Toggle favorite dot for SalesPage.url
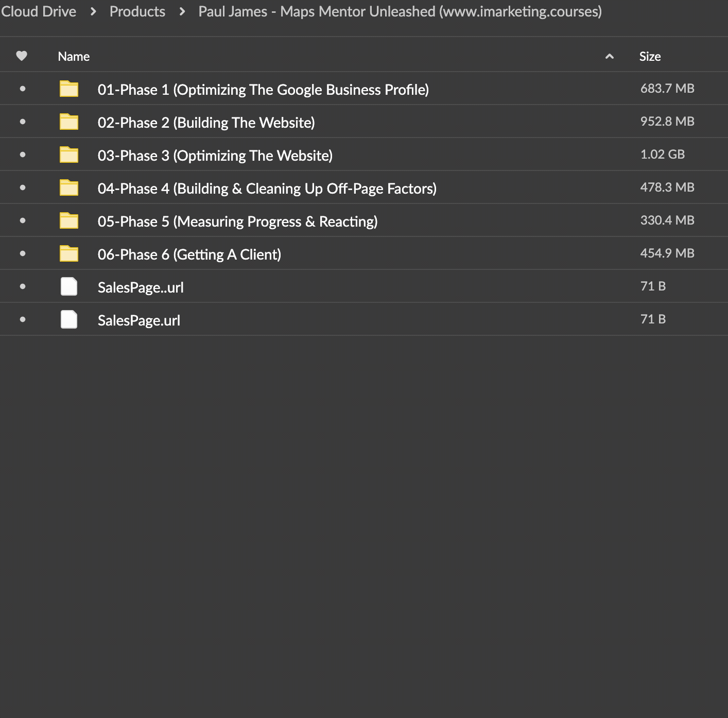Screen dimensions: 728x718 pos(22,319)
